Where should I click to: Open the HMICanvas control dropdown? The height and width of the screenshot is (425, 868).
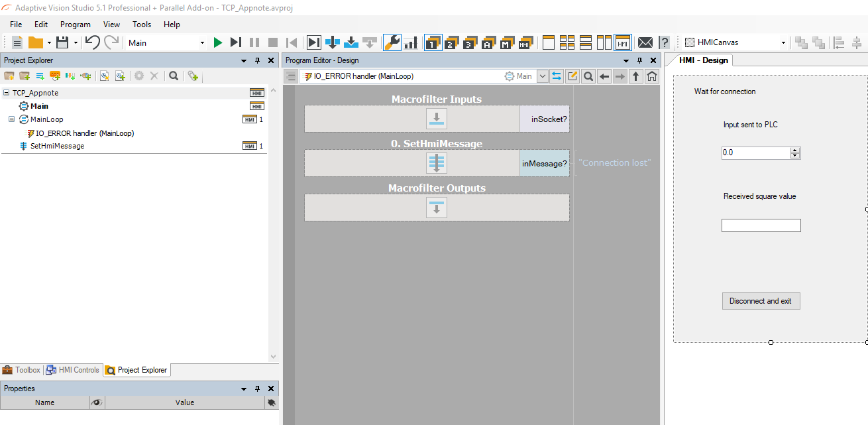[x=783, y=42]
